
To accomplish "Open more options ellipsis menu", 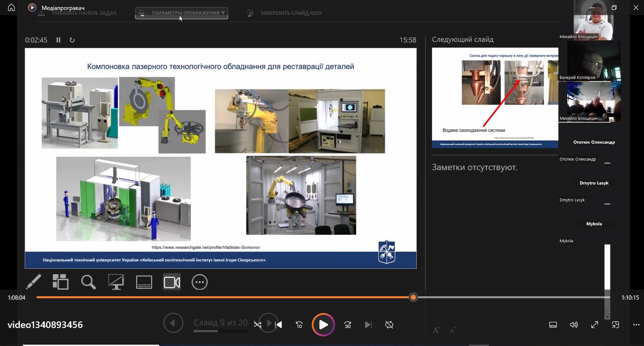I will [x=636, y=325].
